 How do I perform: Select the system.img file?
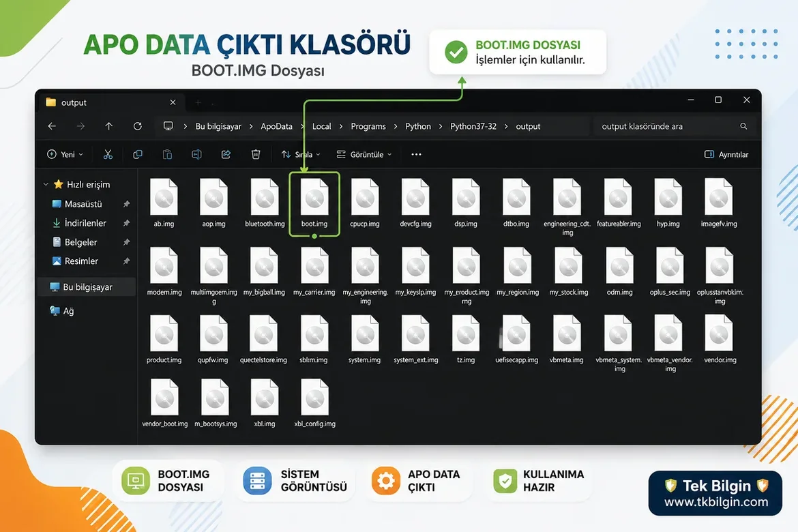pos(364,339)
